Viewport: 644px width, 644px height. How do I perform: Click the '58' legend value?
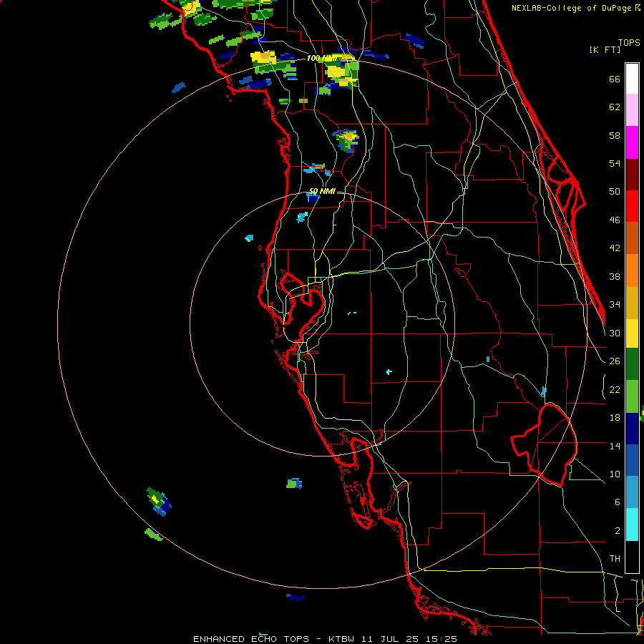point(615,135)
